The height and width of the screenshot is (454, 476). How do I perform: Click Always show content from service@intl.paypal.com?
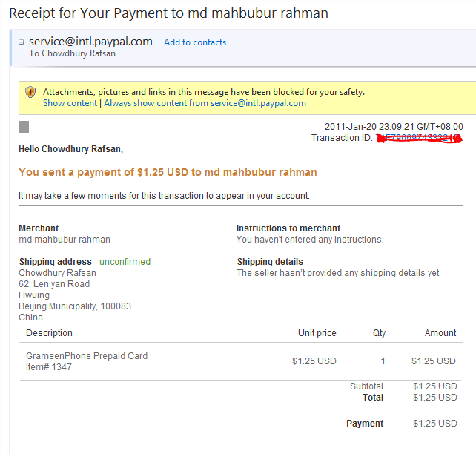(205, 103)
